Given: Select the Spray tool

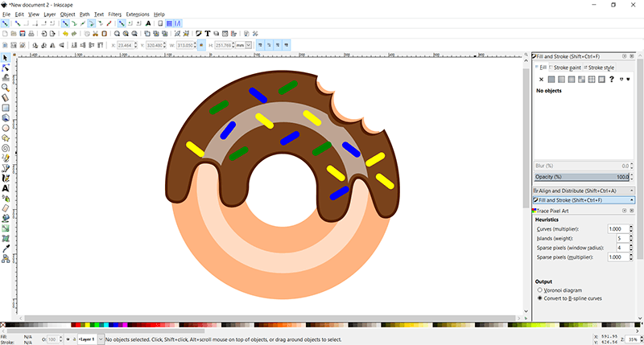Looking at the screenshot, I should click(x=6, y=198).
